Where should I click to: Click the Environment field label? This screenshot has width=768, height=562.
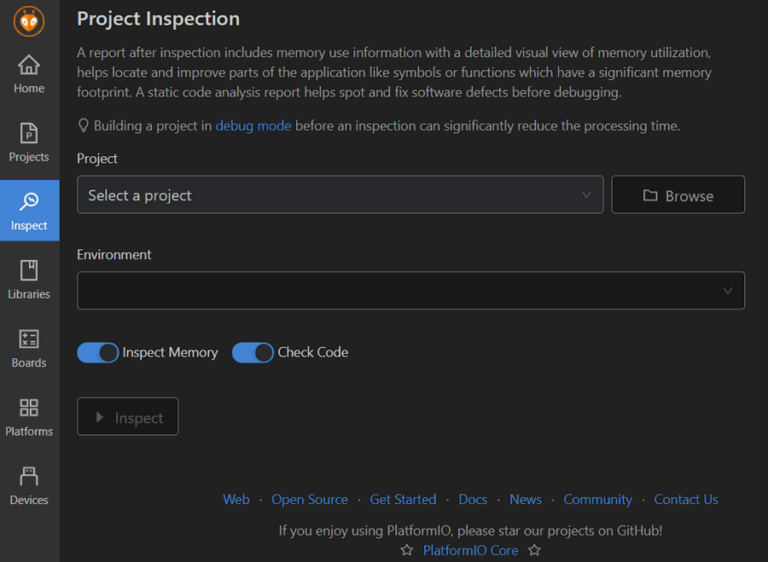(x=114, y=255)
